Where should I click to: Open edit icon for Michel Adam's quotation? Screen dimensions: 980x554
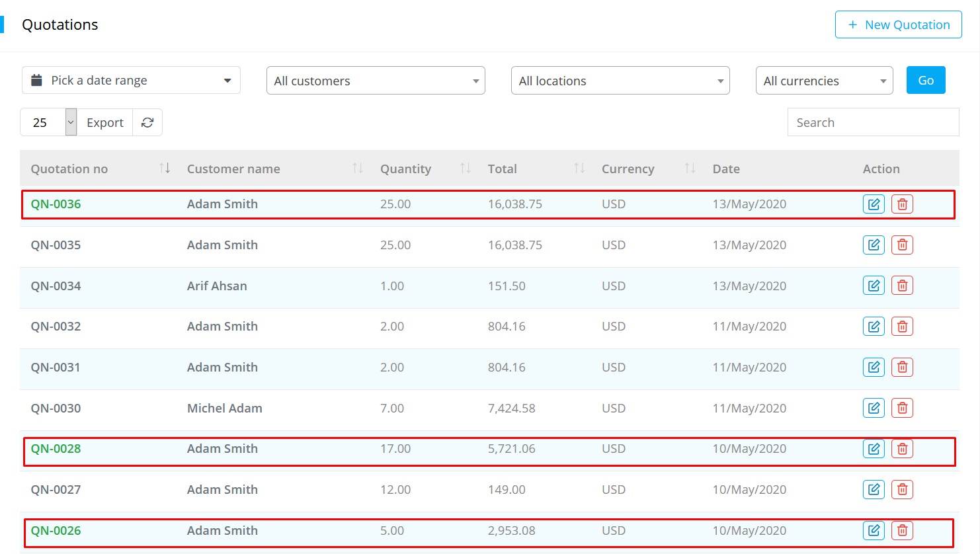874,408
